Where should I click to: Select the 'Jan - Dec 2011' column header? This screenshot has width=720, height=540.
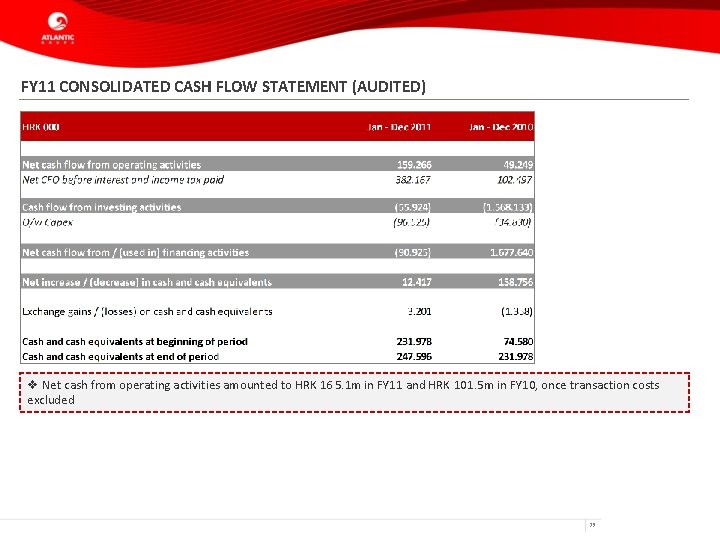pos(399,127)
